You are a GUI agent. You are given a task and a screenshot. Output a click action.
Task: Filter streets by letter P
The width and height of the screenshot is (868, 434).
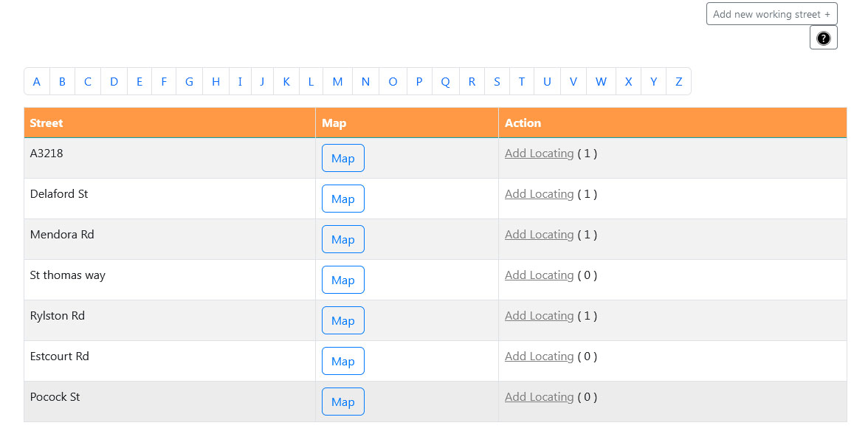click(x=419, y=81)
